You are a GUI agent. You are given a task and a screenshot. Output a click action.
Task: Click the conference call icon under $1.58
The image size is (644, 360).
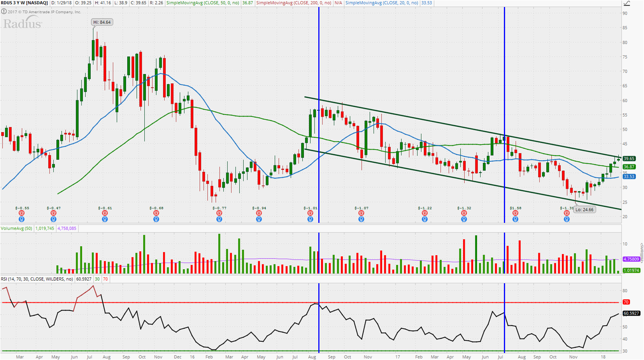[516, 213]
